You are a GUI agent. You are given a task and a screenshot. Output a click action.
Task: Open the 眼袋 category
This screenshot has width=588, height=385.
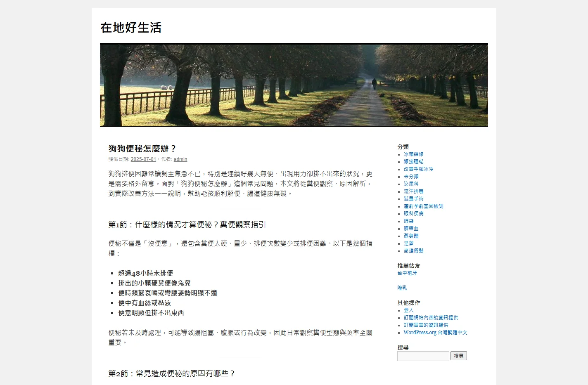[x=408, y=221]
